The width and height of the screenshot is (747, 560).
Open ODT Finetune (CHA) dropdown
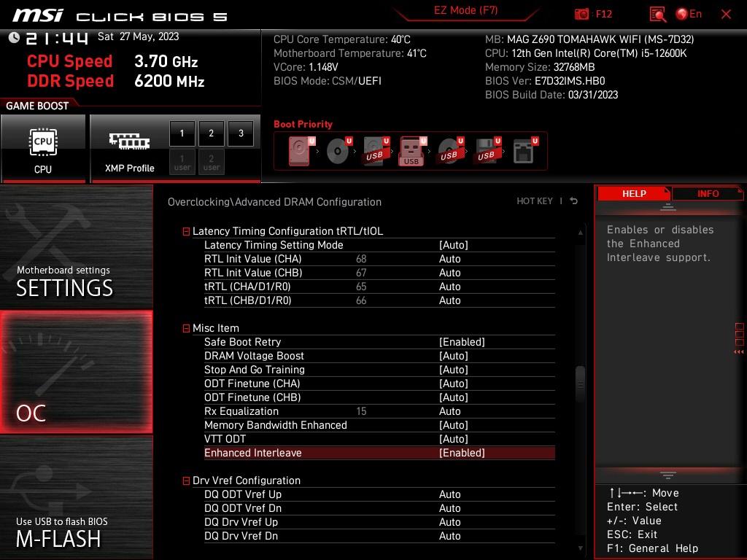click(453, 384)
